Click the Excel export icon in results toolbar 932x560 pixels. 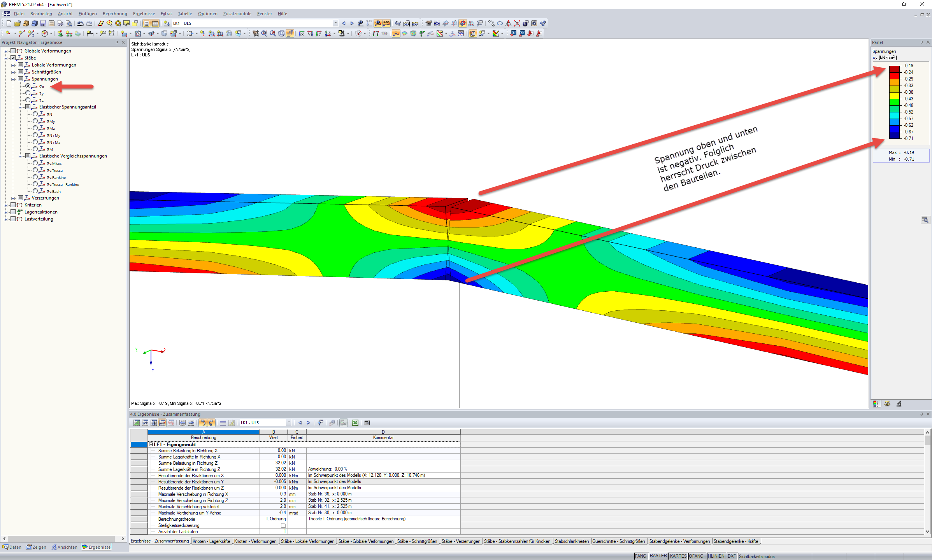[x=355, y=423]
